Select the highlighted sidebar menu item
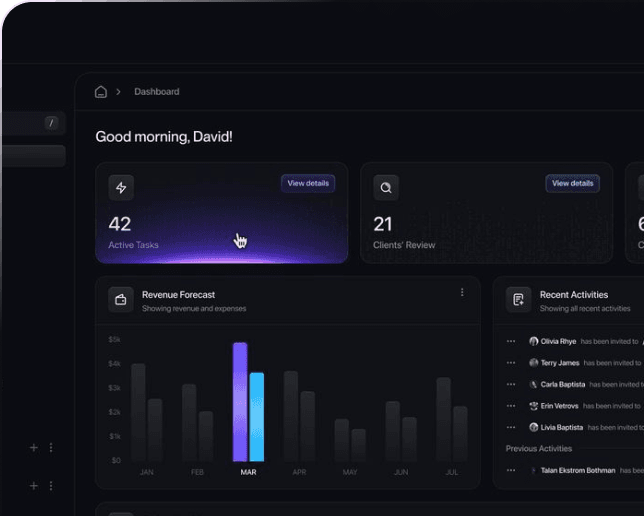Viewport: 644px width, 516px height. point(32,156)
